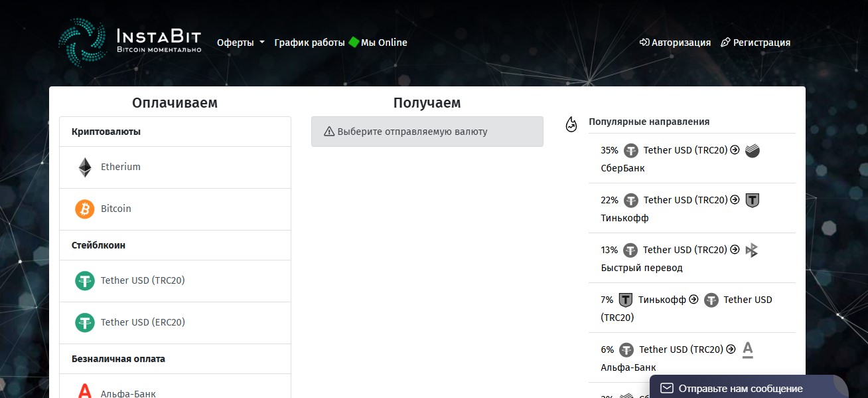Click the Тинькофф shield icon in 7% row

(625, 300)
